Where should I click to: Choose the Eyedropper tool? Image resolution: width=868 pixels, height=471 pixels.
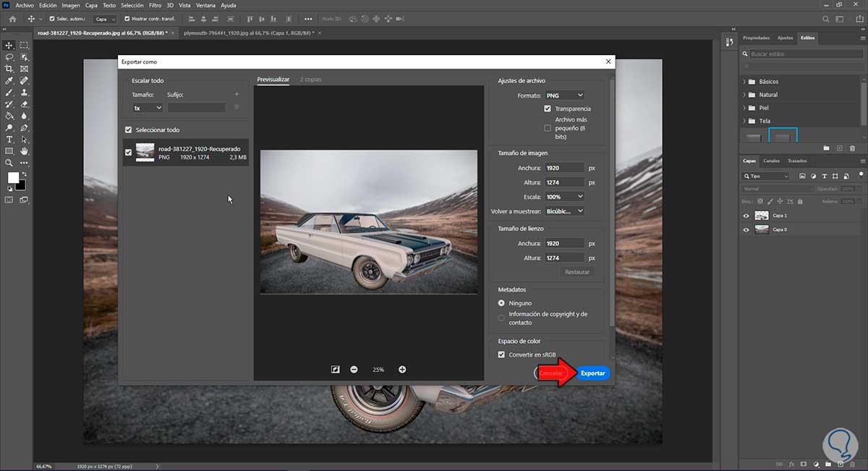point(9,80)
